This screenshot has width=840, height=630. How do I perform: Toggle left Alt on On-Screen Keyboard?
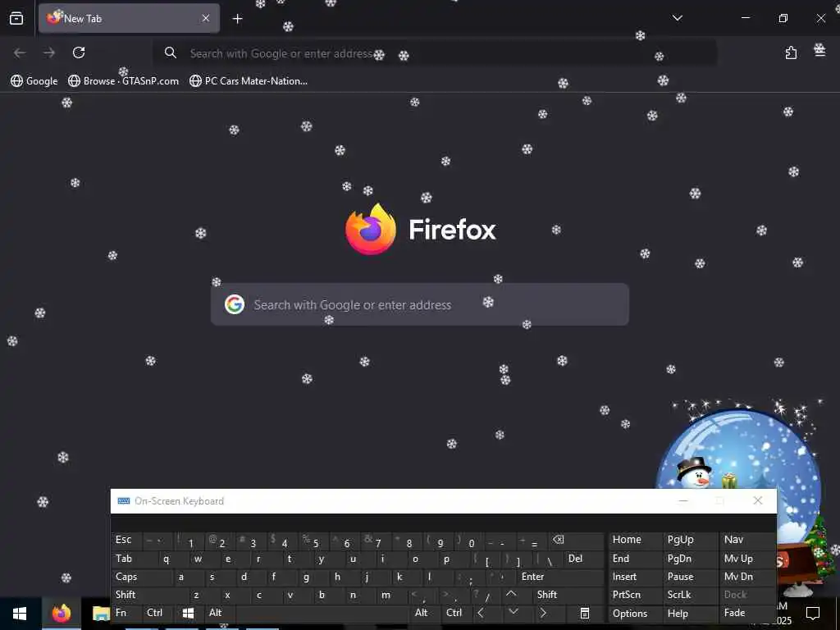[218, 613]
